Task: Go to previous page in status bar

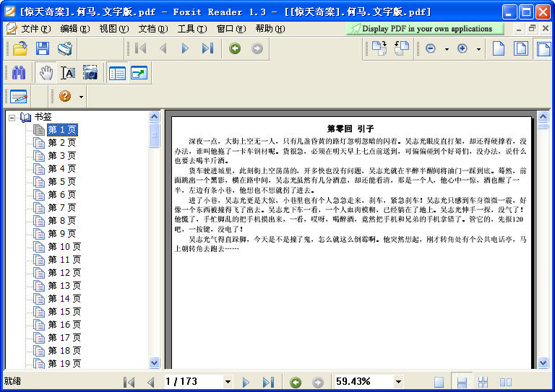Action: click(x=151, y=382)
